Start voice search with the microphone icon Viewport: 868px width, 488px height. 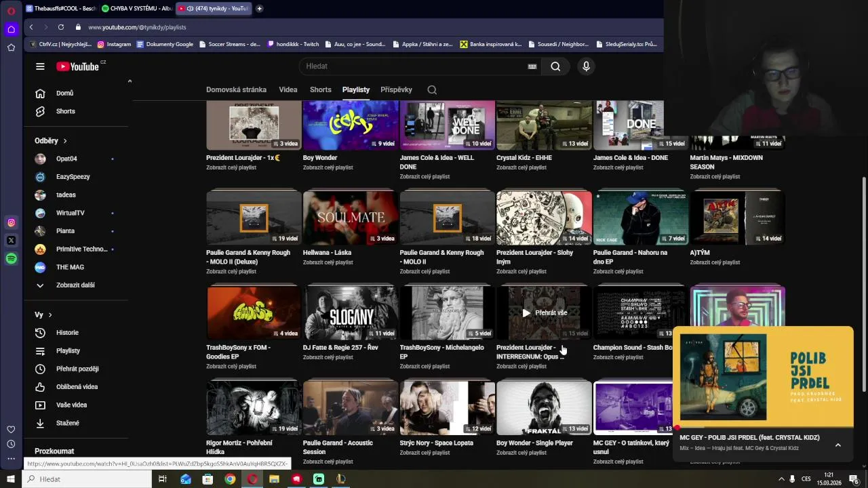coord(586,66)
